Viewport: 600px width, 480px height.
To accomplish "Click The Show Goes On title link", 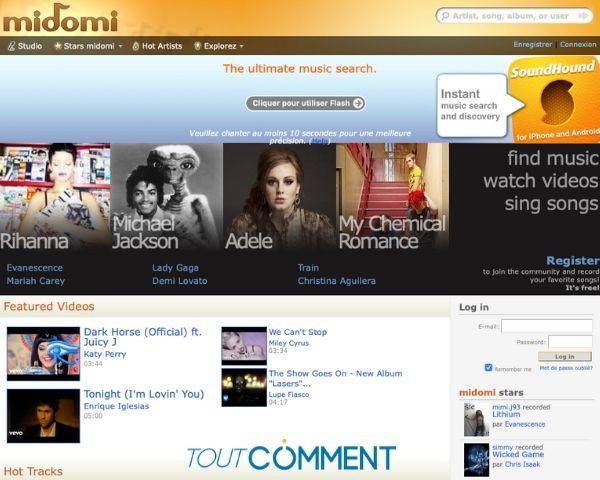I will tap(335, 378).
